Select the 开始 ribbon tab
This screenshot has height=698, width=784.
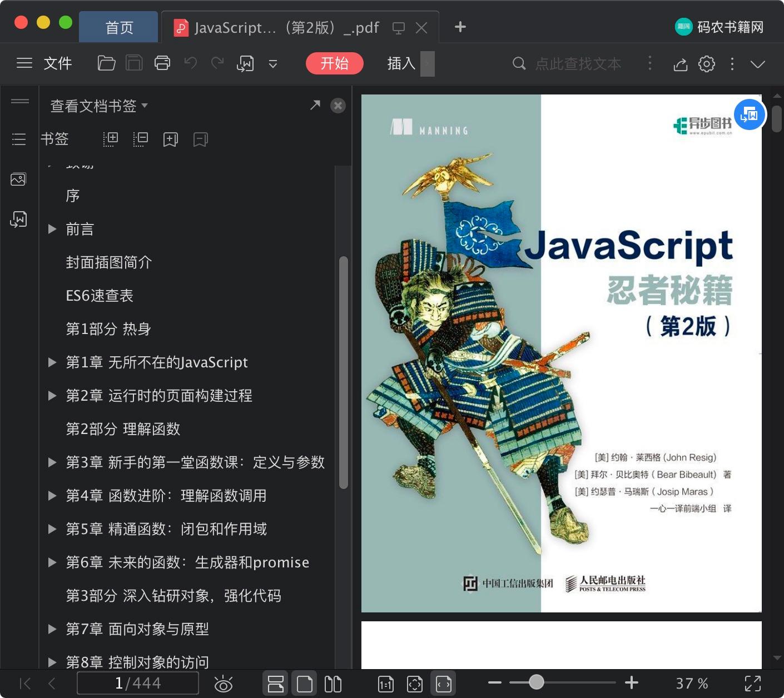click(335, 63)
